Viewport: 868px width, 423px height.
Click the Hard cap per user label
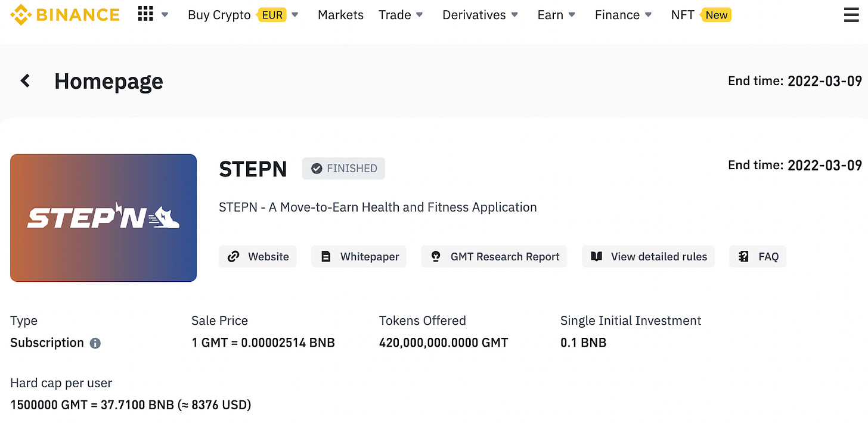61,383
